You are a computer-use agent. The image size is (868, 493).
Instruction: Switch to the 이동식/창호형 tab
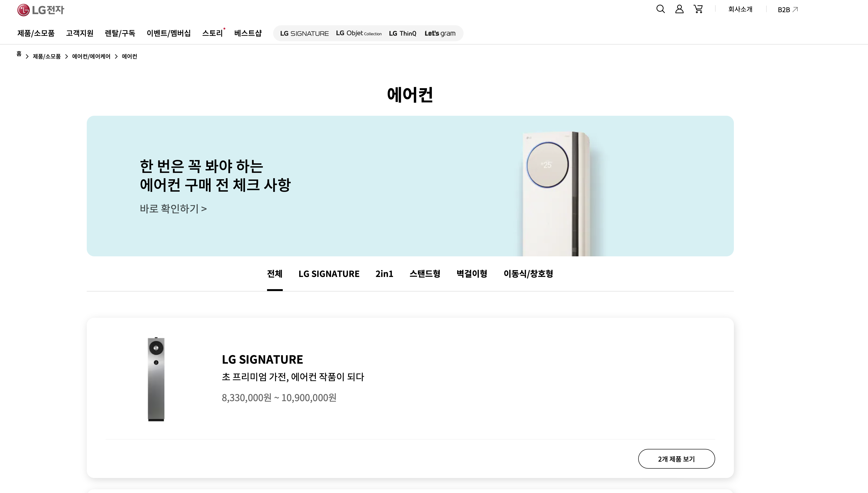pyautogui.click(x=528, y=274)
